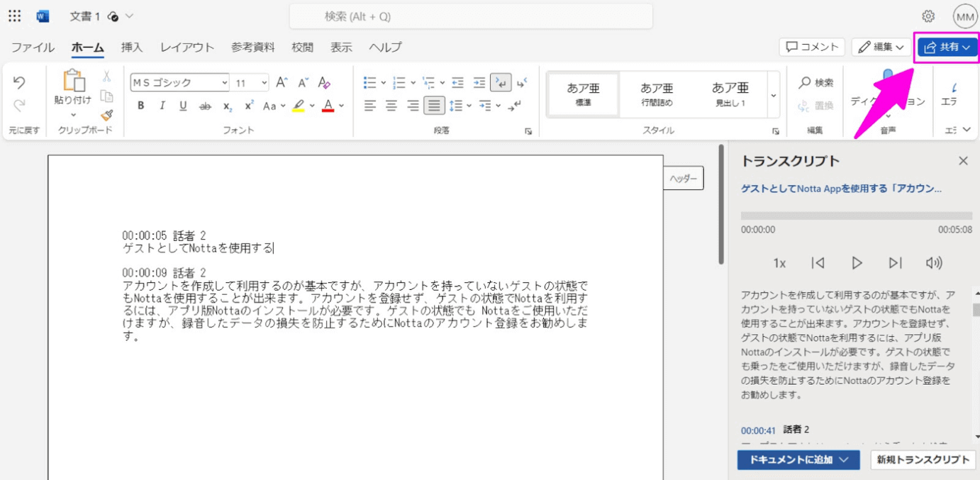This screenshot has height=480, width=980.
Task: Open paste options arrow below 貼り付け
Action: pyautogui.click(x=73, y=116)
